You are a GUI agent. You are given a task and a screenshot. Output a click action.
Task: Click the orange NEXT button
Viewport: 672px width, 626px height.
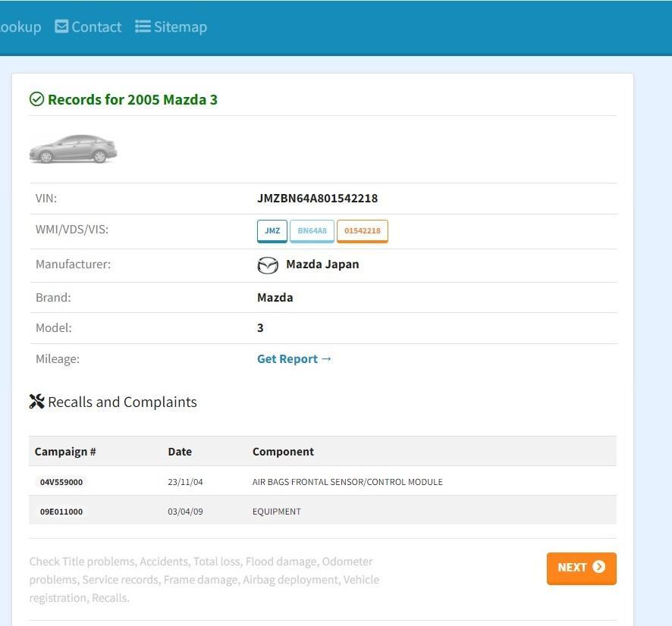pos(581,568)
